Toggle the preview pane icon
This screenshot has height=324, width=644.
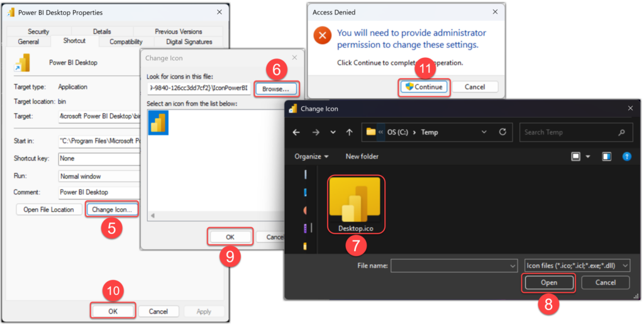point(607,157)
